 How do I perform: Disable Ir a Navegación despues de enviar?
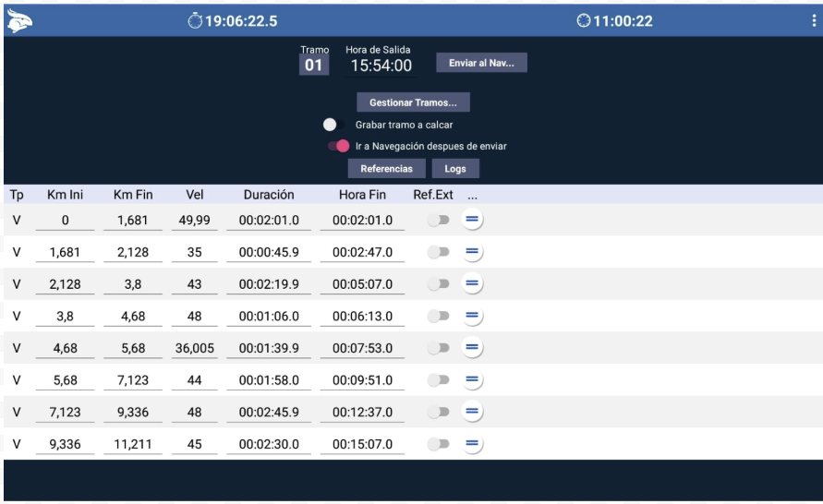[337, 146]
